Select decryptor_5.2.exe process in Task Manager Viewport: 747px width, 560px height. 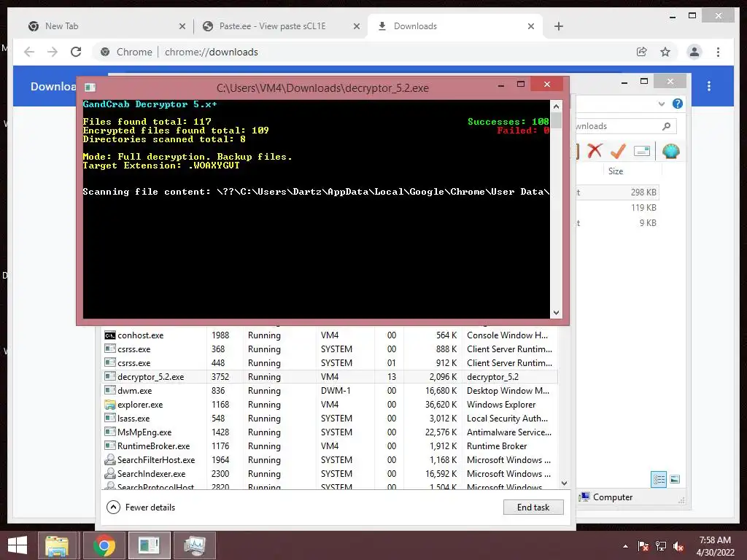[329, 377]
